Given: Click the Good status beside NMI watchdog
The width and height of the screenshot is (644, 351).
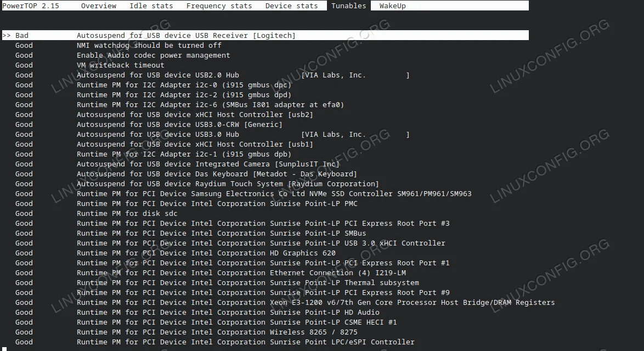Looking at the screenshot, I should pos(24,45).
